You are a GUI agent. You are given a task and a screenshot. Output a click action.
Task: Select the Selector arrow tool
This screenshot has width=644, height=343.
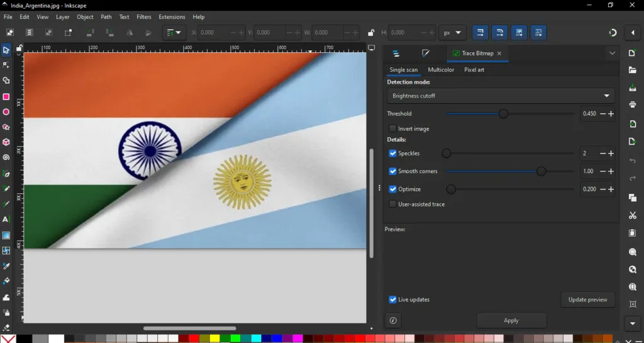6,50
